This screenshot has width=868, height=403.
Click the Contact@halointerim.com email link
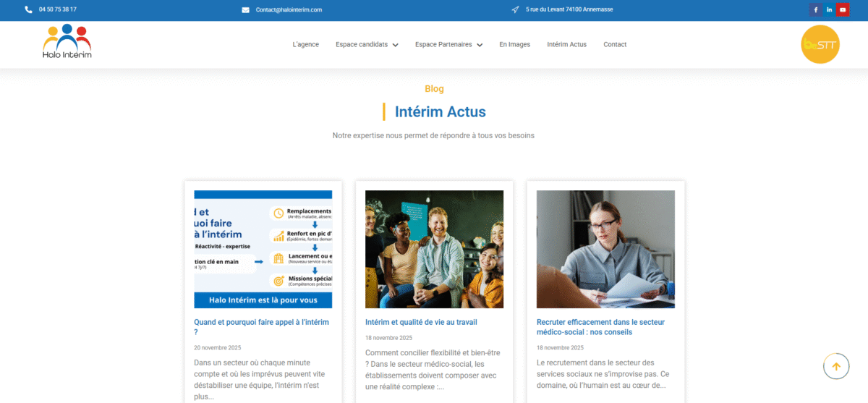pyautogui.click(x=289, y=9)
